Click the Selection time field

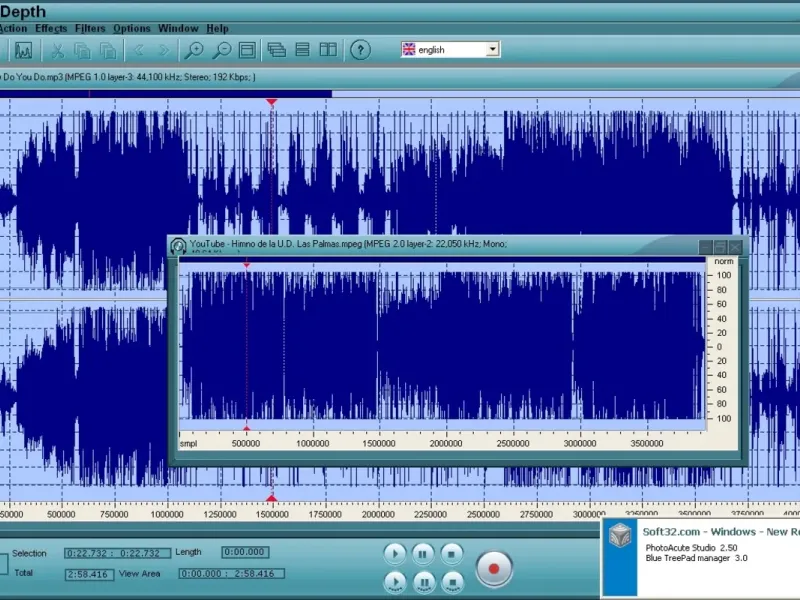118,553
